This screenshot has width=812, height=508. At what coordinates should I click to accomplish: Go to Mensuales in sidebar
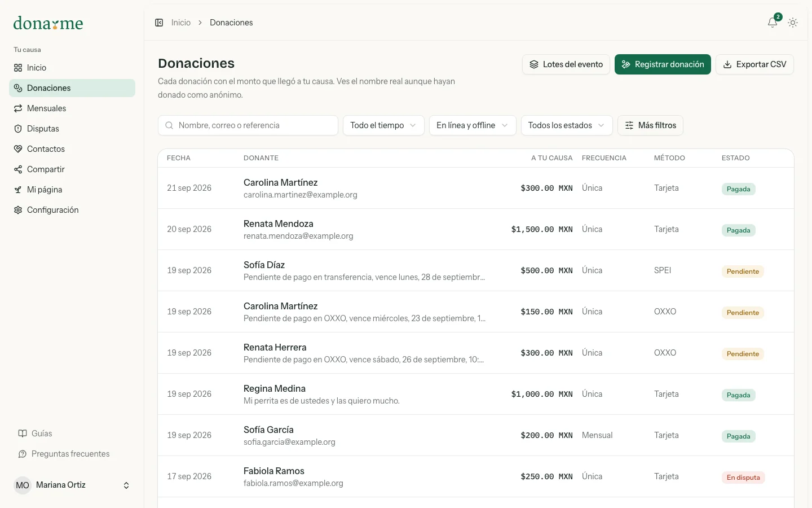[72, 108]
